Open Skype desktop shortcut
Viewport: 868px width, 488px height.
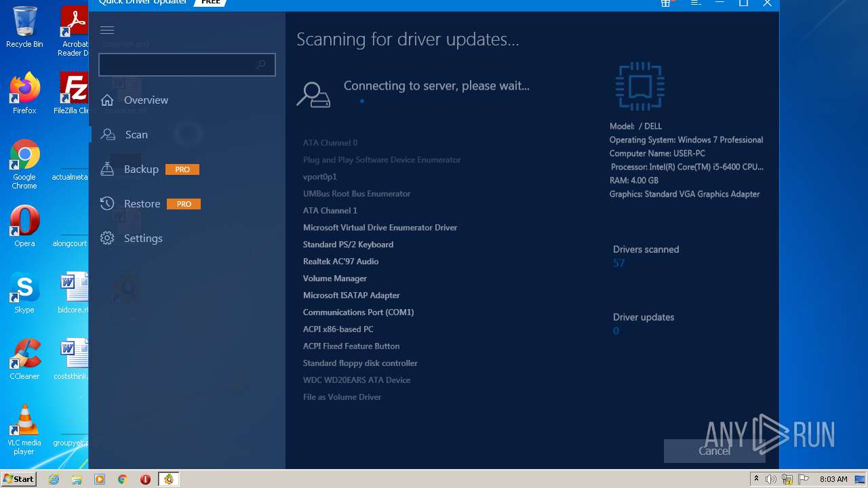[x=24, y=293]
